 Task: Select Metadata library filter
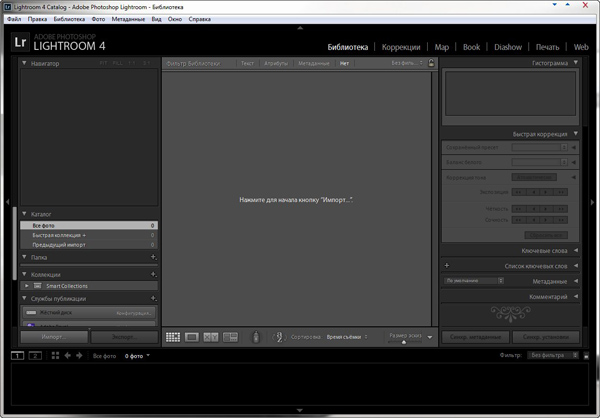click(x=314, y=63)
